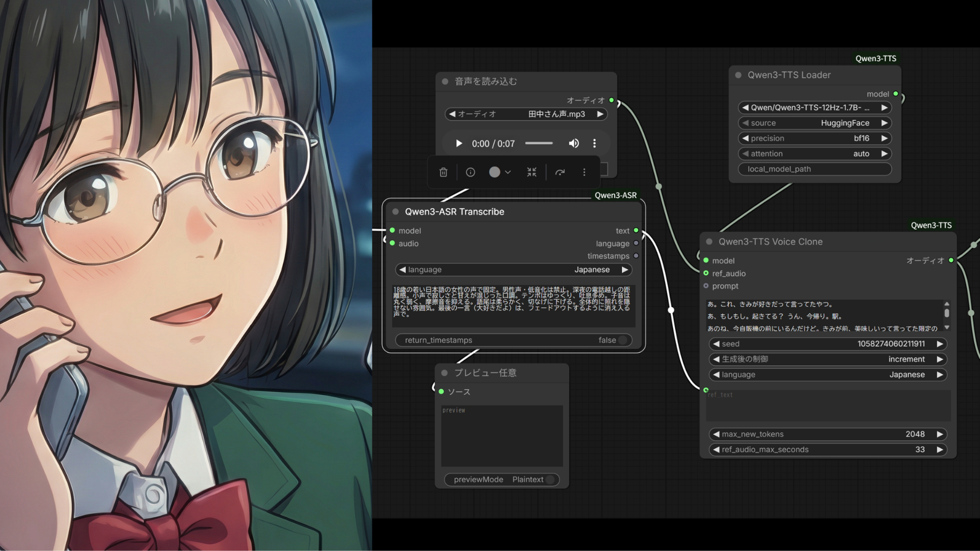
Task: Toggle return_timestamps false switch
Action: point(622,340)
